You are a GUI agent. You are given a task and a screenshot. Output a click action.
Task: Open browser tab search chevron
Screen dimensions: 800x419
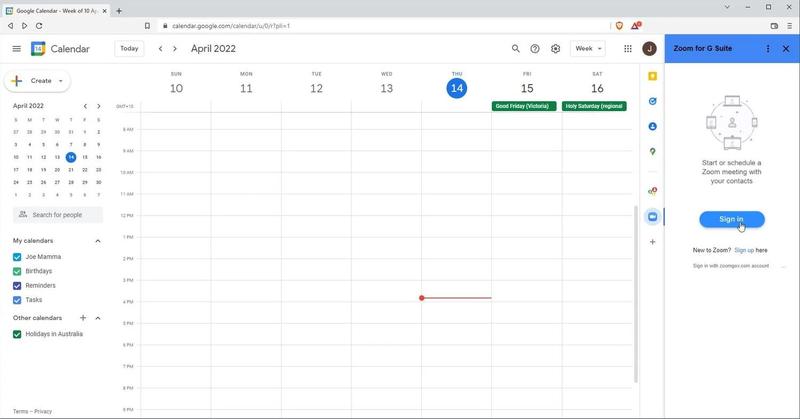tap(727, 7)
